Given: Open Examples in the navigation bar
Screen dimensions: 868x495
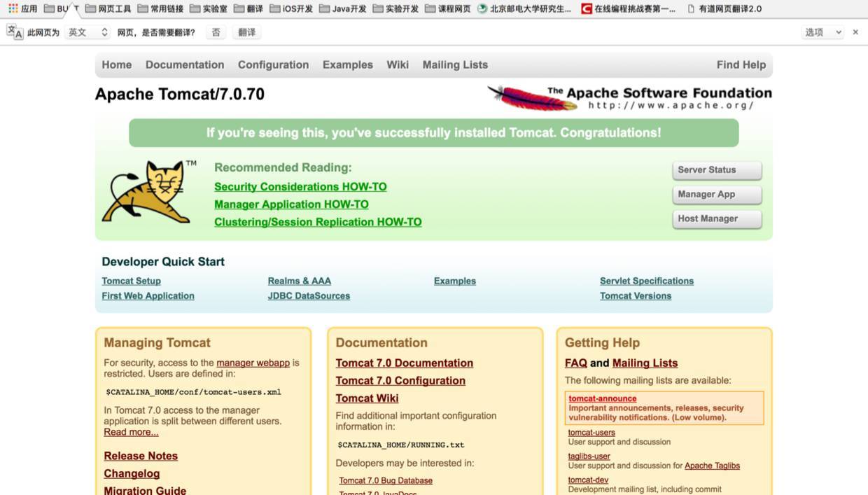Looking at the screenshot, I should pos(348,64).
